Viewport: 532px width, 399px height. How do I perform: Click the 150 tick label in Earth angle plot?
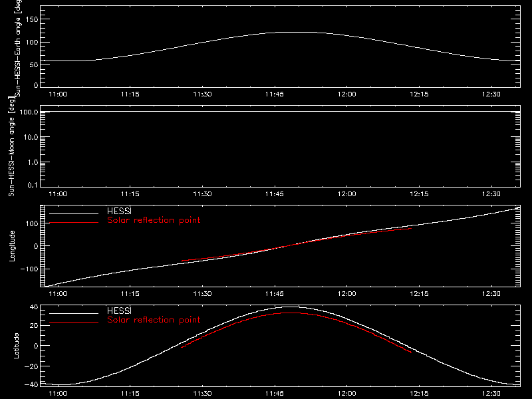click(x=32, y=19)
